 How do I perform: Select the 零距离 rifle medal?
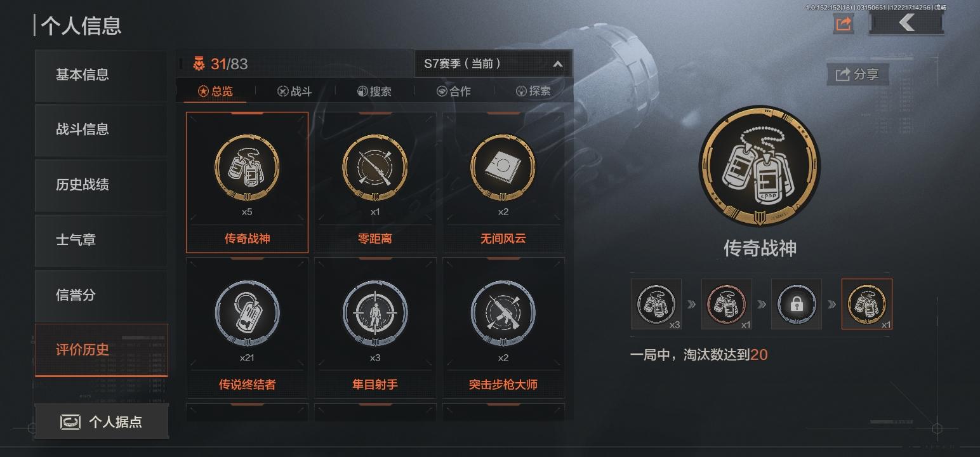(x=375, y=183)
